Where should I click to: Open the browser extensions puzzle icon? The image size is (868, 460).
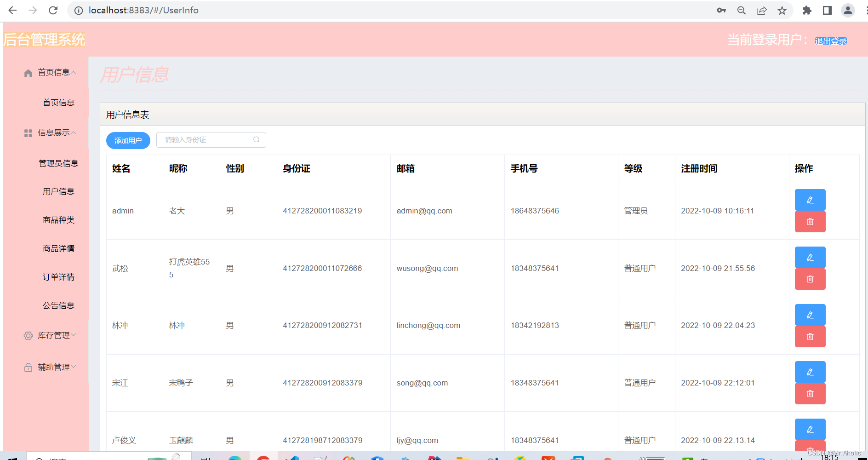[807, 10]
